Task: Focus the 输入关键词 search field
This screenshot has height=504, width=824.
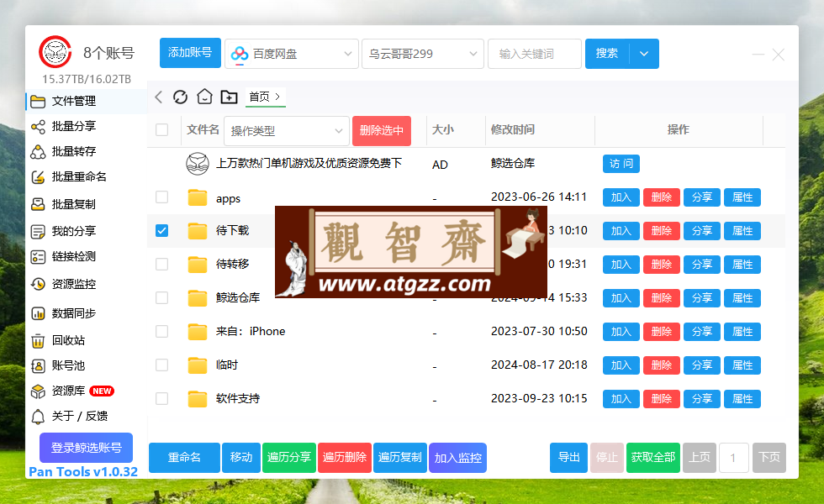Action: point(535,54)
